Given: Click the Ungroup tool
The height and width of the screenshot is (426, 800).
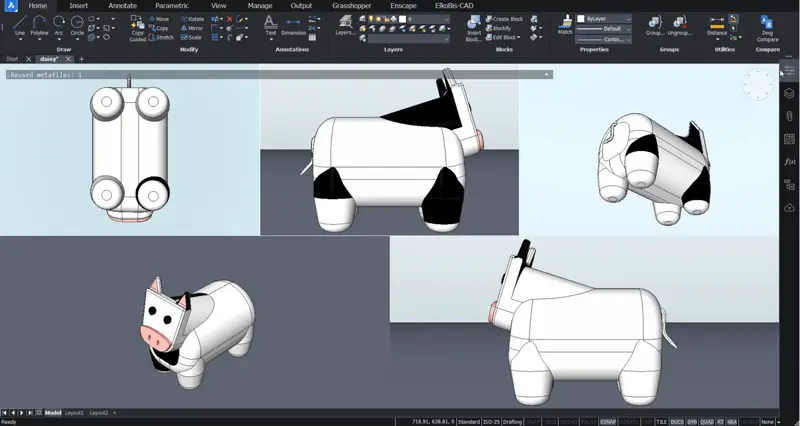Looking at the screenshot, I should tap(680, 26).
